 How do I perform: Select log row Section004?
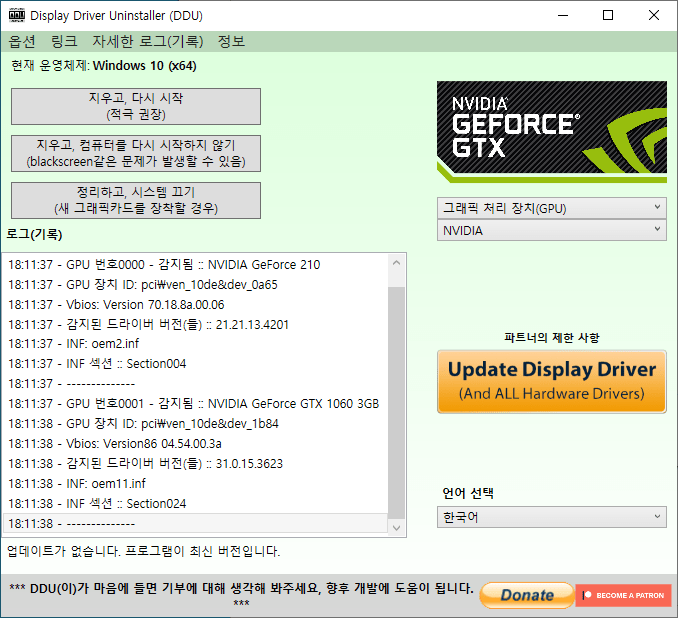point(195,364)
